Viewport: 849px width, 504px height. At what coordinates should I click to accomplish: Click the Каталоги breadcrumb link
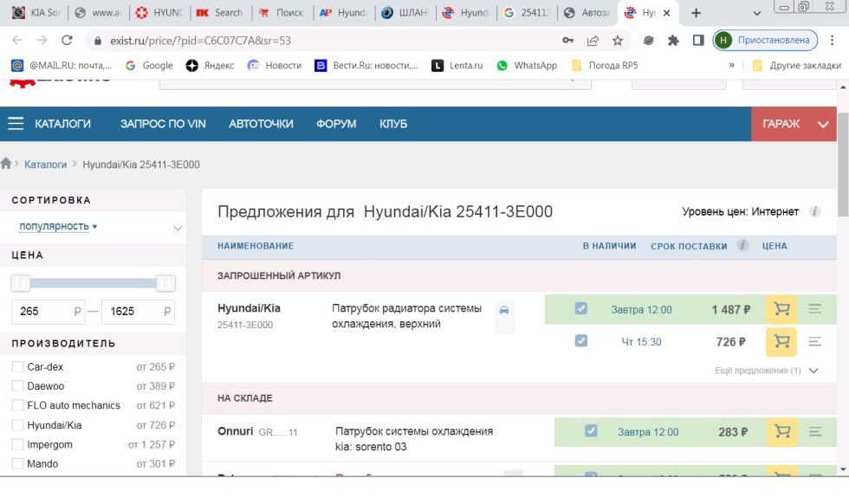[45, 165]
